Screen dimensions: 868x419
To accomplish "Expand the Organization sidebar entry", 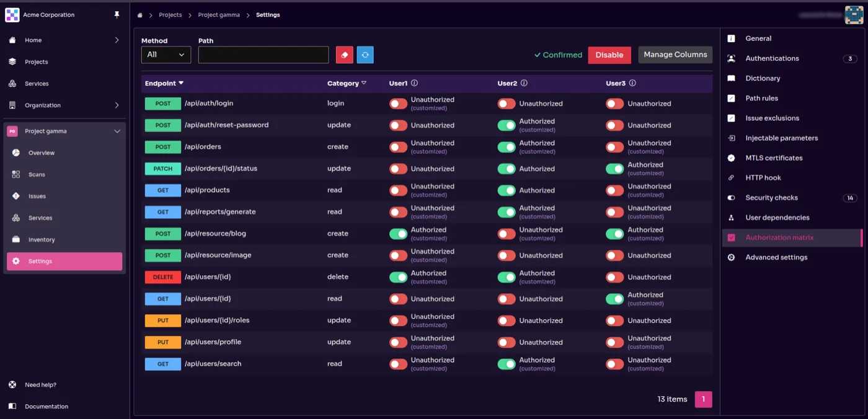I will pyautogui.click(x=64, y=105).
